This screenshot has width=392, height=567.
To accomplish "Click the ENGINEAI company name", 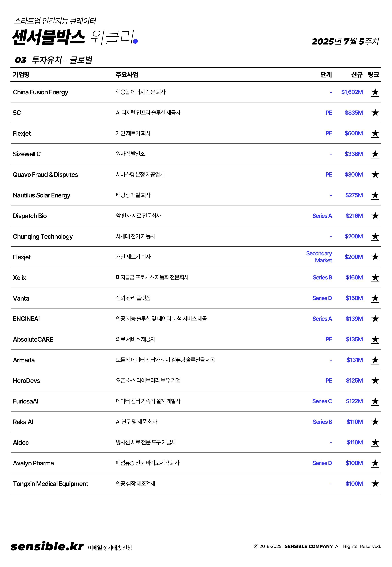I will point(26,319).
